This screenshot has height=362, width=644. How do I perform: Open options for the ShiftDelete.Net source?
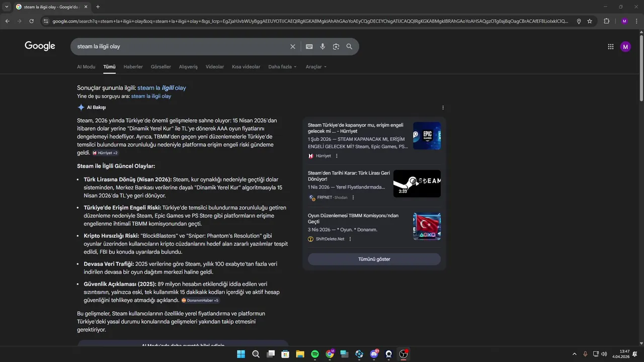tap(350, 239)
